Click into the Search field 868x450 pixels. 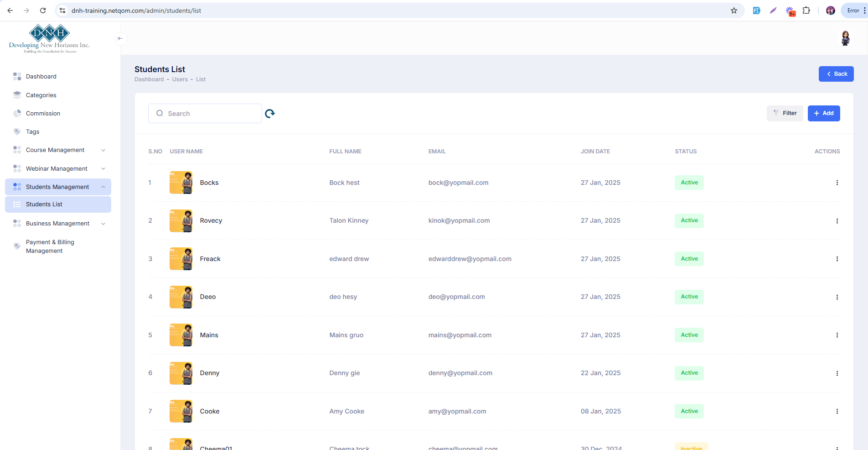[x=205, y=114]
